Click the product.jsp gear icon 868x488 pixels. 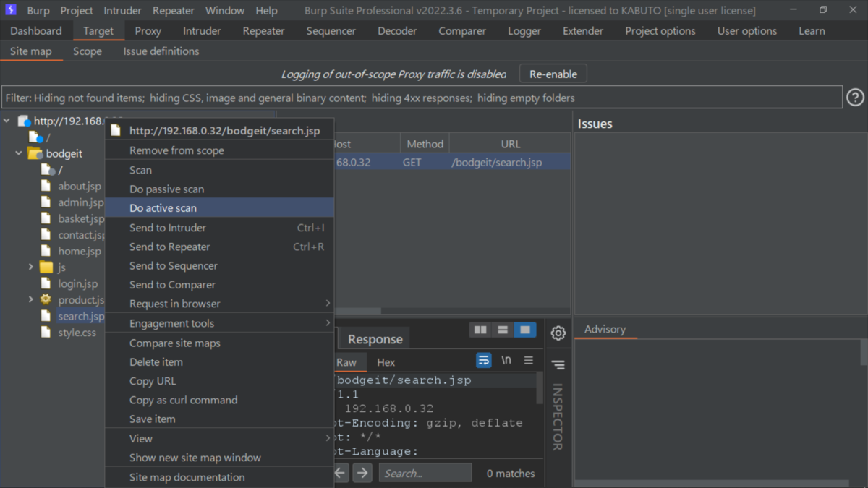[46, 300]
